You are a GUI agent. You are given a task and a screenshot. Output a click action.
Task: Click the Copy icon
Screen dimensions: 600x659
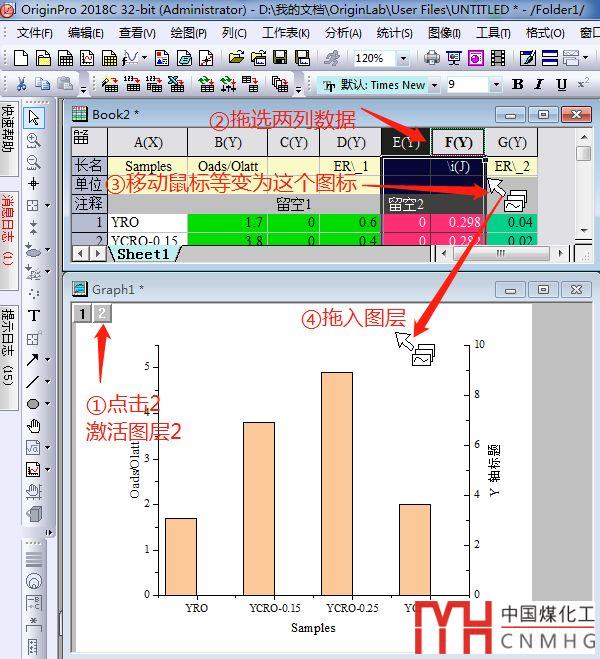click(x=42, y=84)
